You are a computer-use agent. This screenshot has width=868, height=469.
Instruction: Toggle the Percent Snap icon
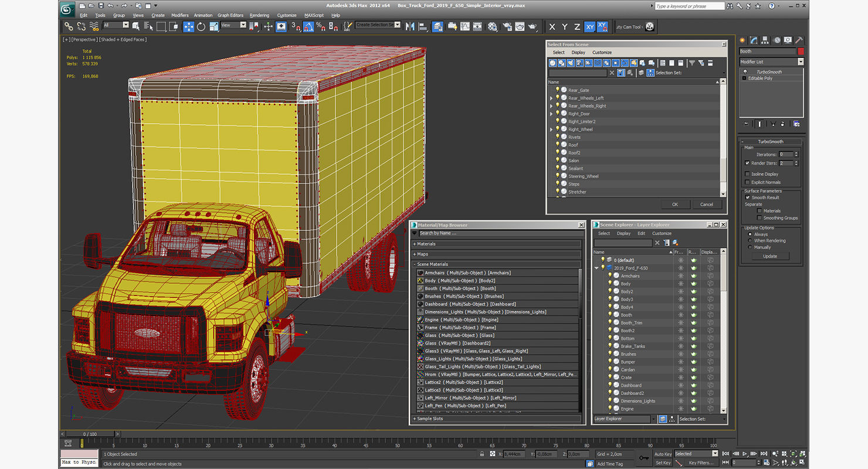(320, 26)
